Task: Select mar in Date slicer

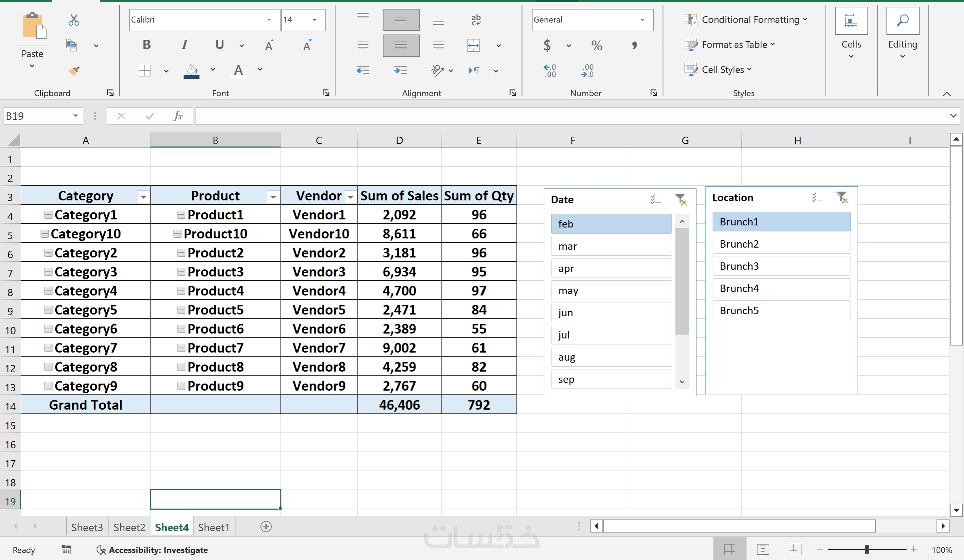Action: click(611, 246)
